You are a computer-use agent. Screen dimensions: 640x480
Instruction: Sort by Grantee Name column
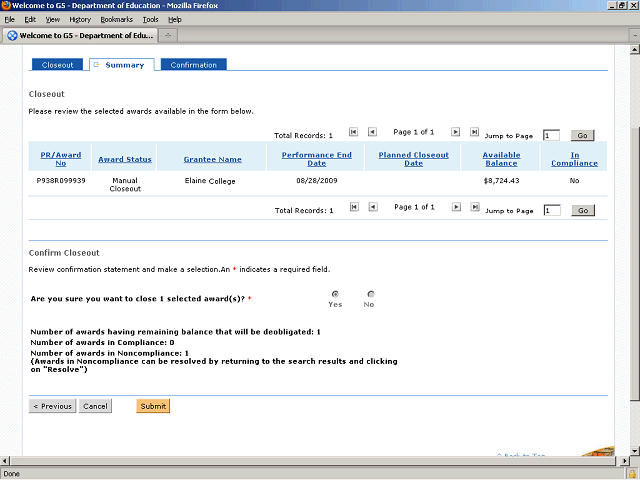(x=213, y=160)
